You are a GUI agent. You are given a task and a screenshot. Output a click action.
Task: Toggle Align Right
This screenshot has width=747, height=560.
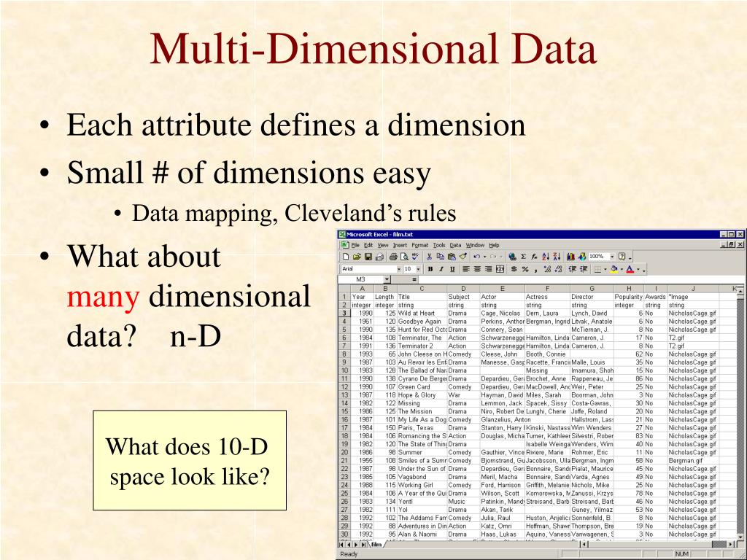[x=488, y=269]
